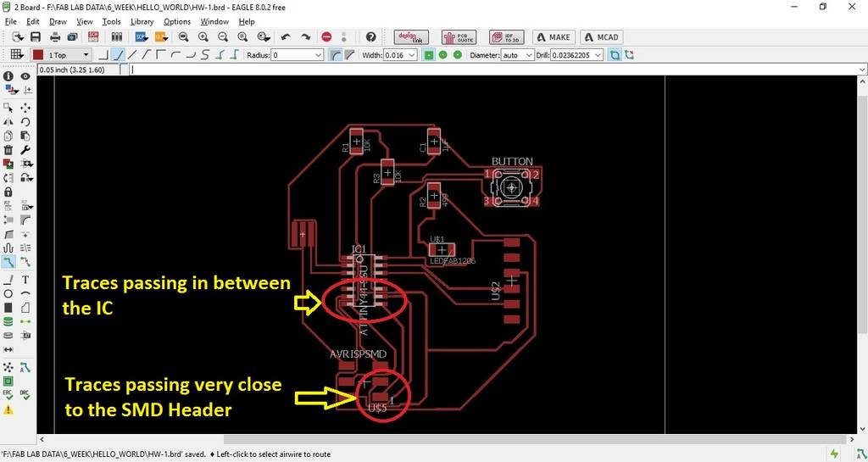Expand the Diameter dropdown showing auto
This screenshot has height=462, width=868.
529,55
